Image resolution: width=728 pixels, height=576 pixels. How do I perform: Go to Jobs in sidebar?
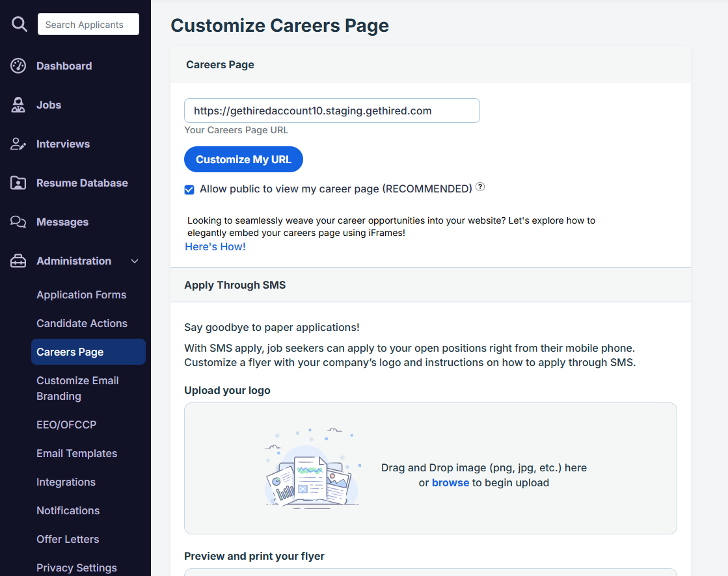click(x=49, y=105)
